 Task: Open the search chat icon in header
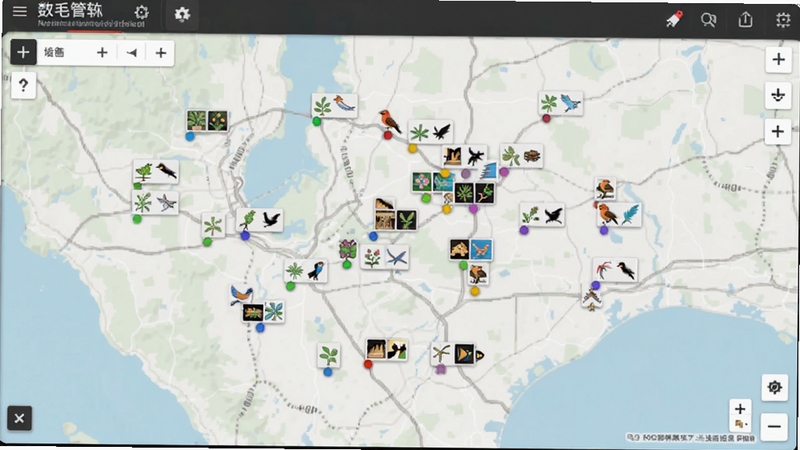(x=708, y=20)
